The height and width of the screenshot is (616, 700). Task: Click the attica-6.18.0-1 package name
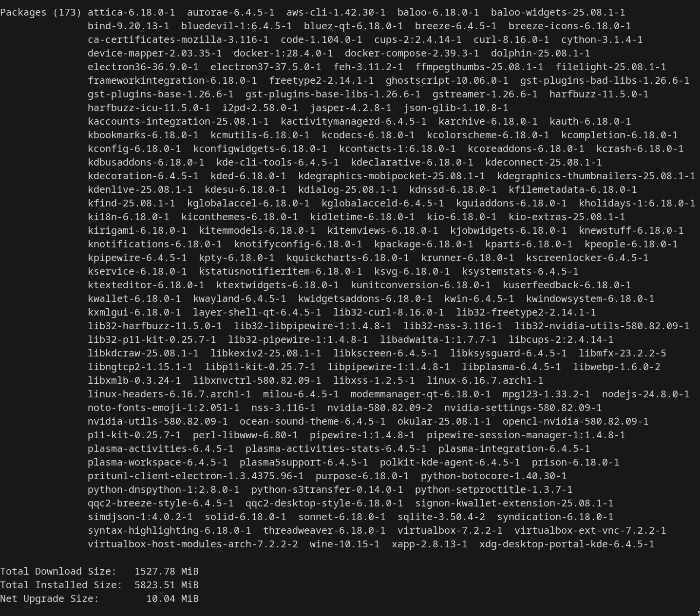tap(132, 12)
